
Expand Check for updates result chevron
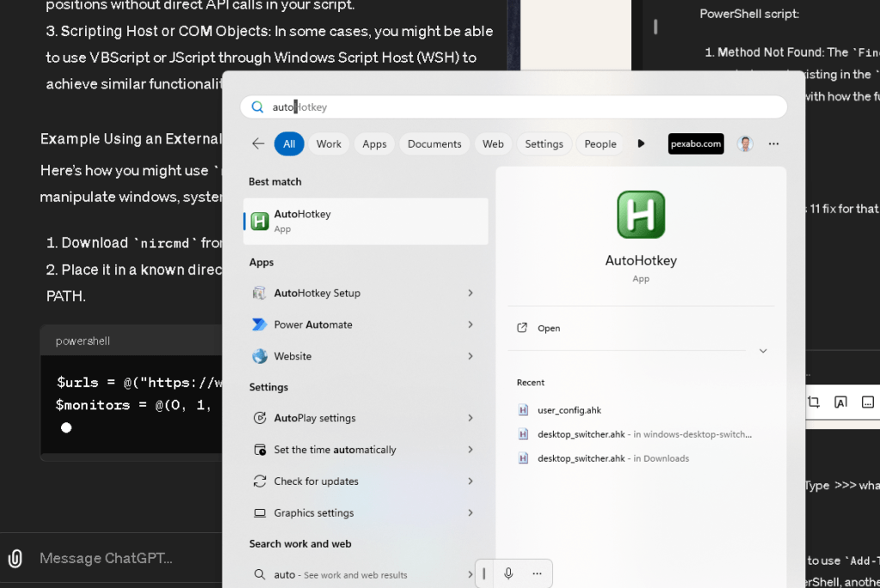(x=471, y=481)
